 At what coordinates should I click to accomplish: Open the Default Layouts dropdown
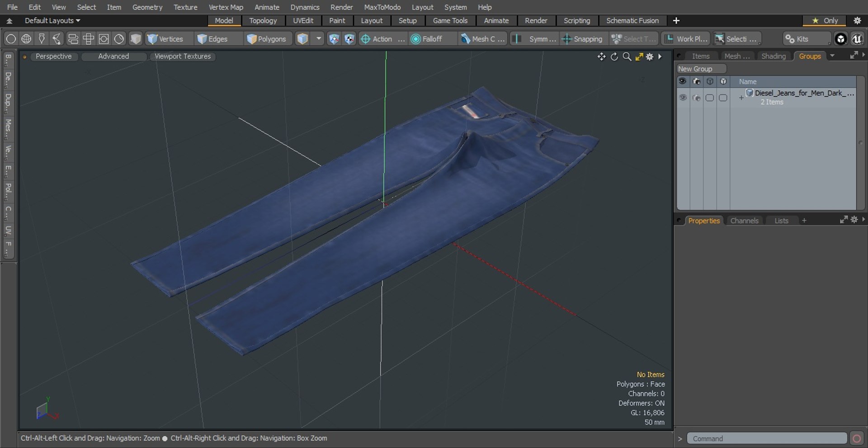click(52, 21)
